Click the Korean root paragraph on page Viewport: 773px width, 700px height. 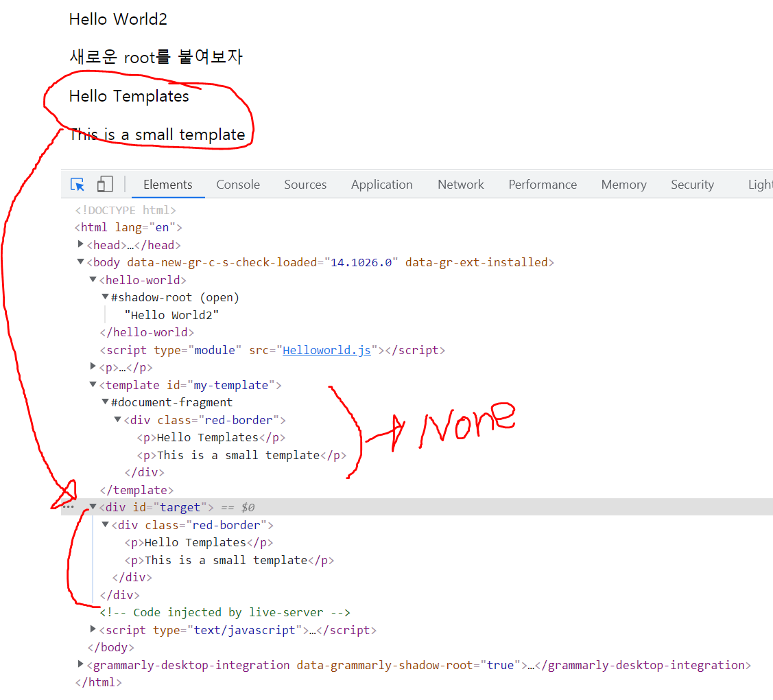[x=156, y=57]
